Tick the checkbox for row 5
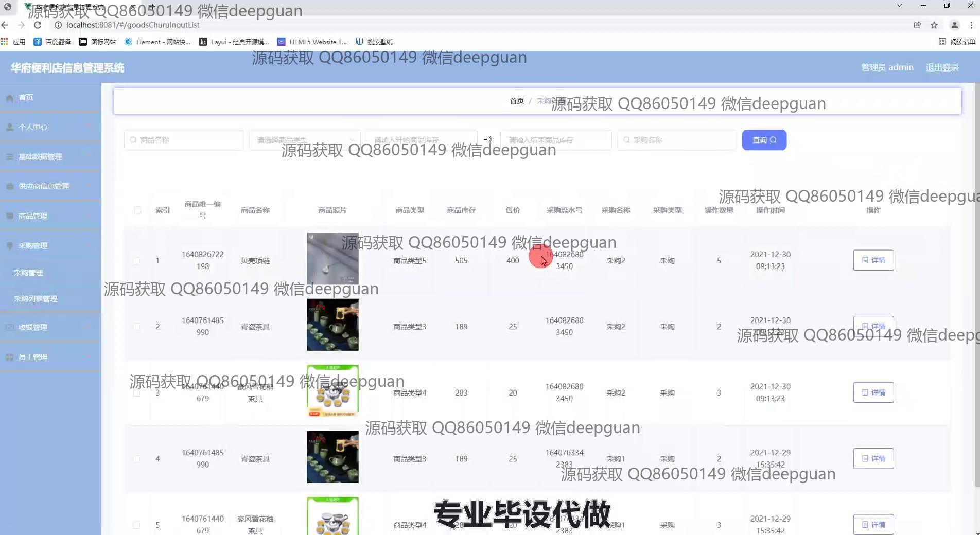Viewport: 980px width, 535px height. [136, 525]
